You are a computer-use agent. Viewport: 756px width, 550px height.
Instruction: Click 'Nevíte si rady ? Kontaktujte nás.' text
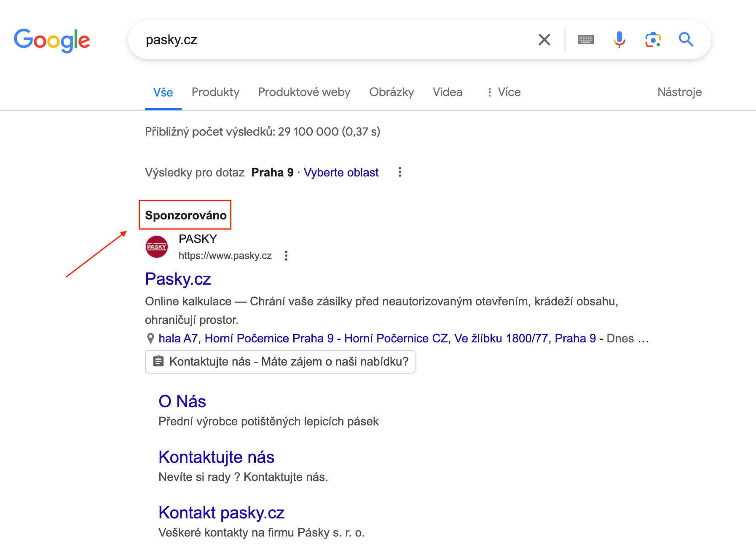(x=243, y=477)
